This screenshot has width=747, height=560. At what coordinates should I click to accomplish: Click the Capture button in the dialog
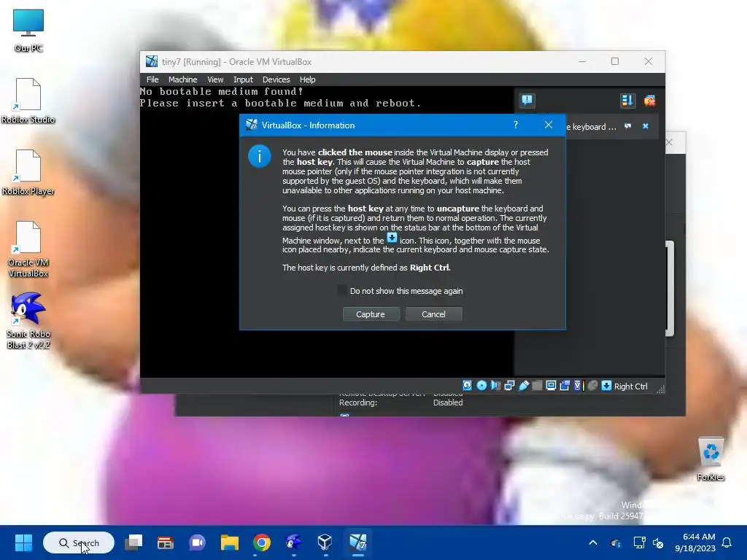pos(371,314)
